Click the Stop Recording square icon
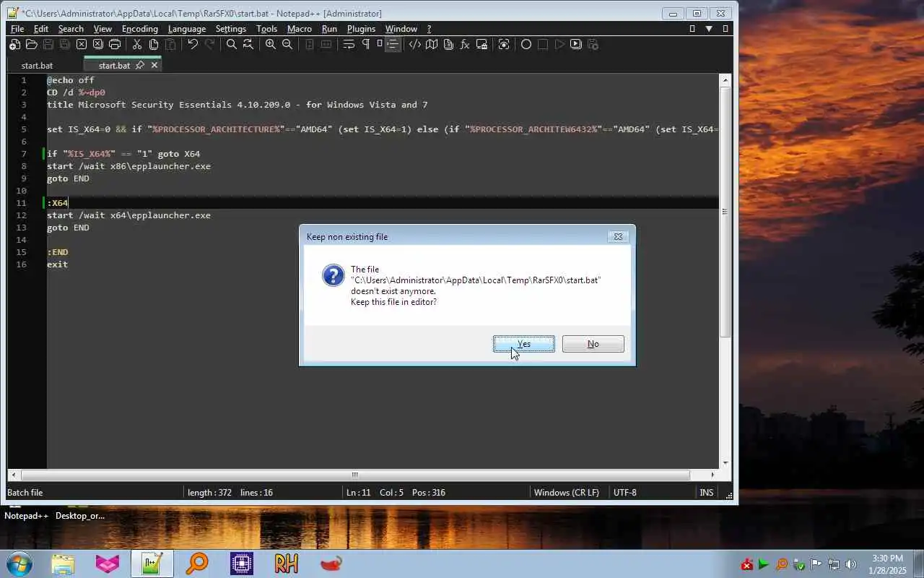Viewport: 924px width, 578px height. 543,44
